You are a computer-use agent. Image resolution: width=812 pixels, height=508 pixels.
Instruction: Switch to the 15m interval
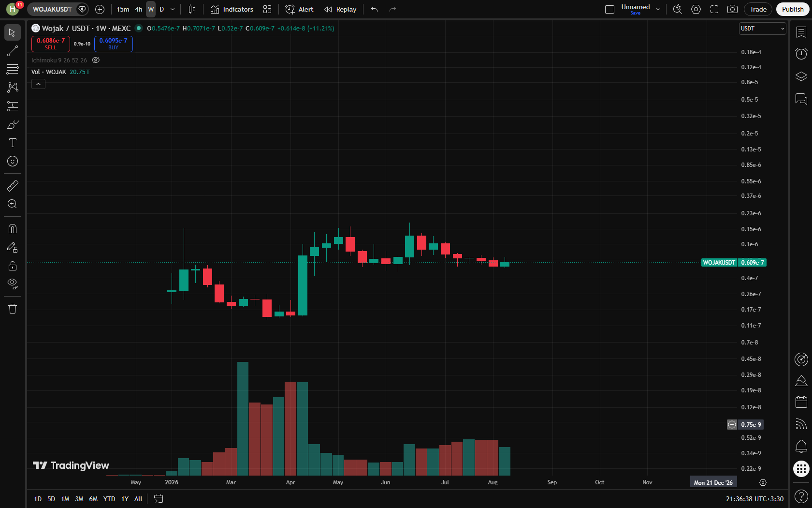(x=123, y=9)
